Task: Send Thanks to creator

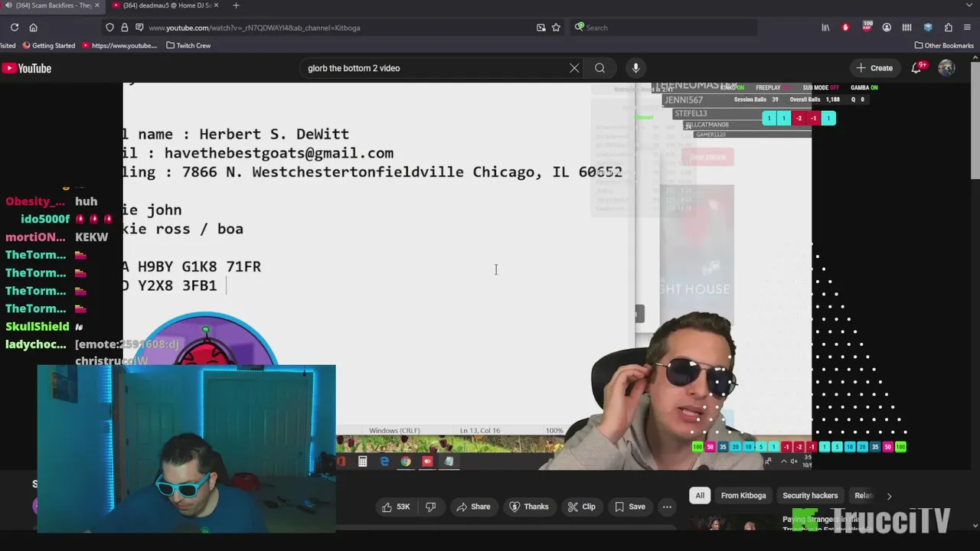Action: tap(528, 507)
